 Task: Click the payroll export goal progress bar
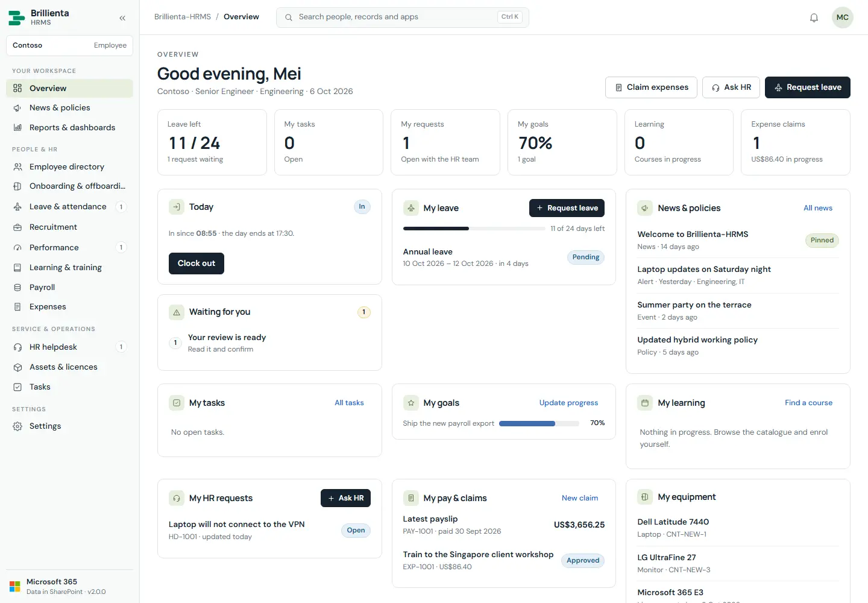tap(539, 423)
